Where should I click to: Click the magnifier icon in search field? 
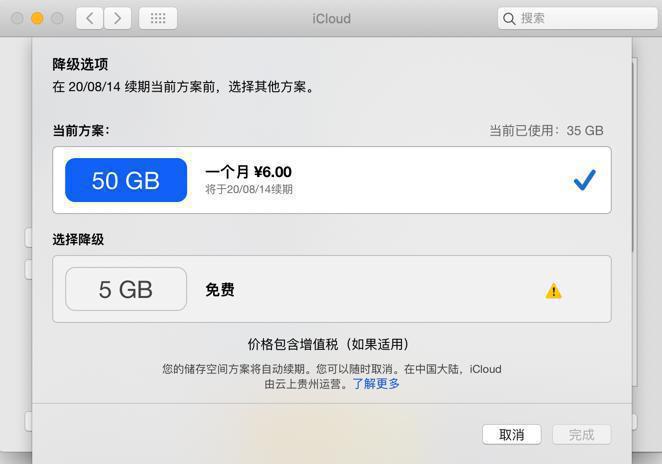point(509,19)
